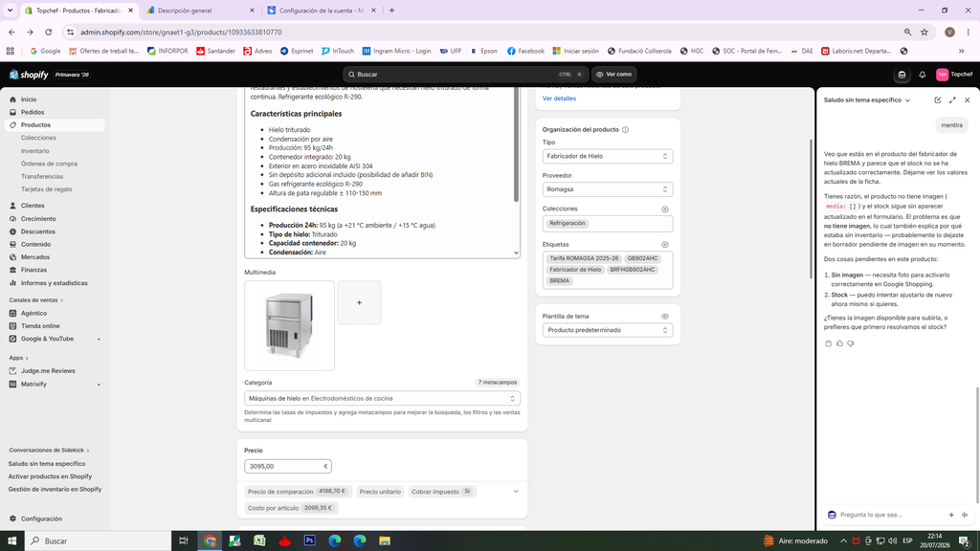Viewport: 980px width, 551px height.
Task: Go to Tarjetas de regalo submenu
Action: 46,189
